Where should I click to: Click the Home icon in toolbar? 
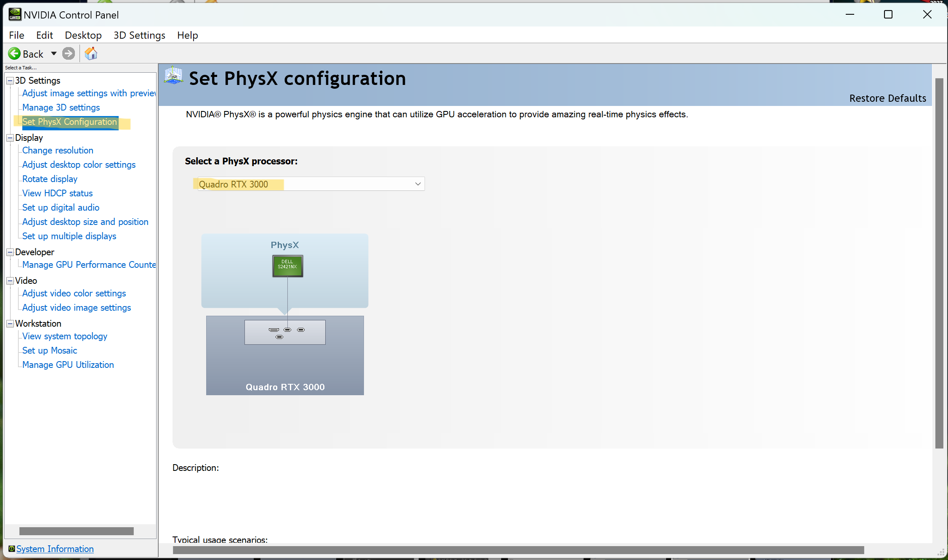click(x=91, y=53)
